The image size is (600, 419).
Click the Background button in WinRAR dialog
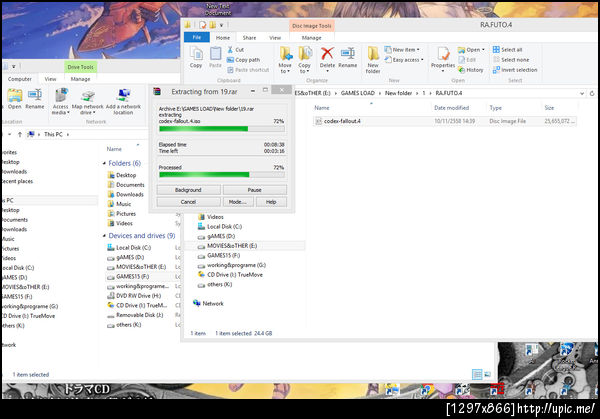pos(188,190)
